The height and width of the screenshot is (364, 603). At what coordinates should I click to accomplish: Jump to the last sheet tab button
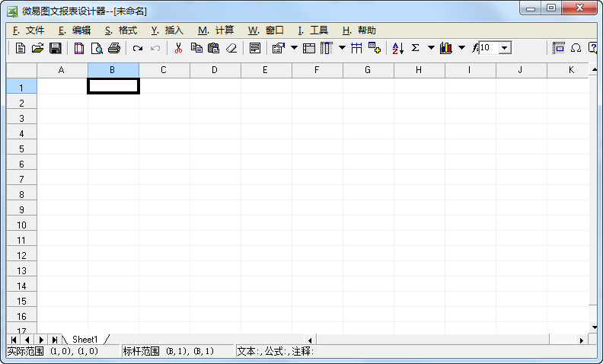(55, 340)
